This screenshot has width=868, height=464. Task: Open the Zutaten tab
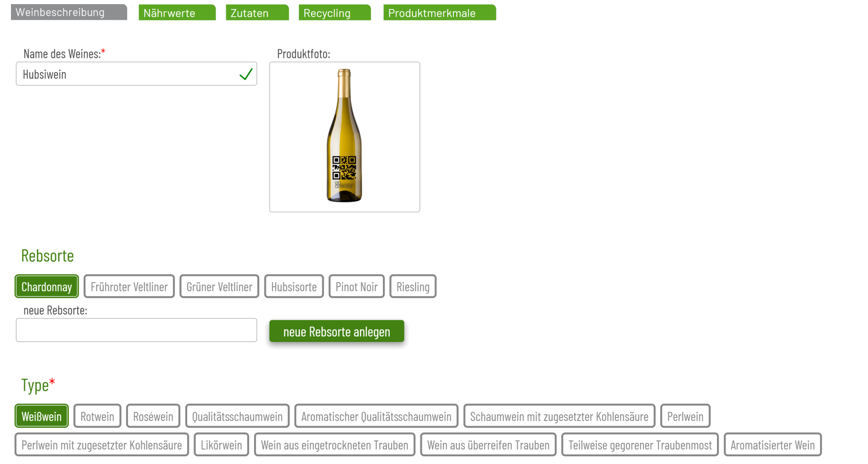pos(257,13)
